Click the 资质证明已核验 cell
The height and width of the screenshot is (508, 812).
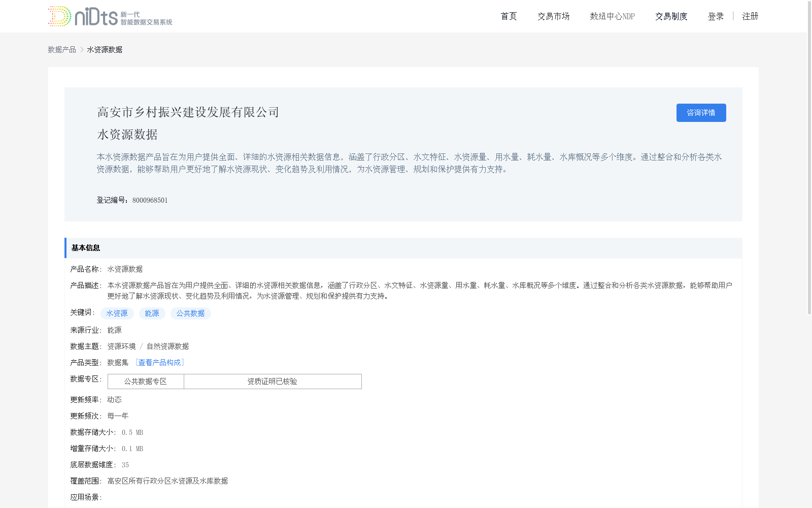pyautogui.click(x=273, y=382)
